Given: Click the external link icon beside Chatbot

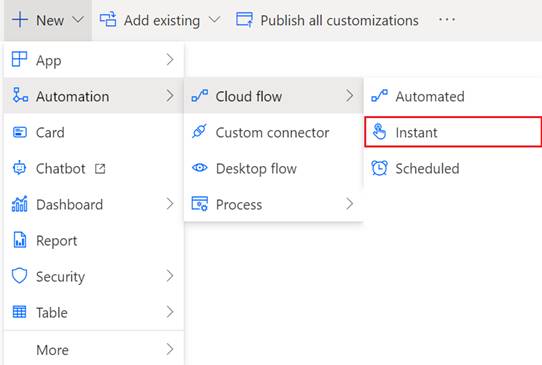Looking at the screenshot, I should (x=100, y=169).
